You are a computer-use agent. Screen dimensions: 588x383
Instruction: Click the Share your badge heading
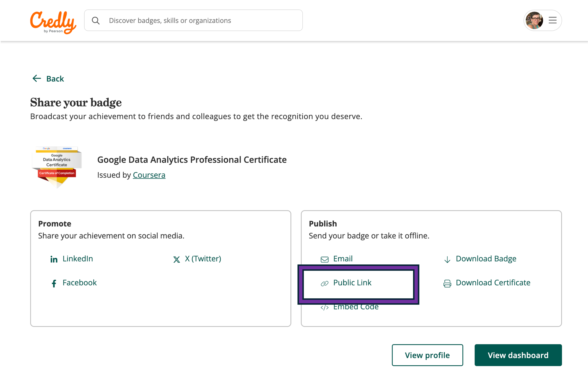pos(76,102)
